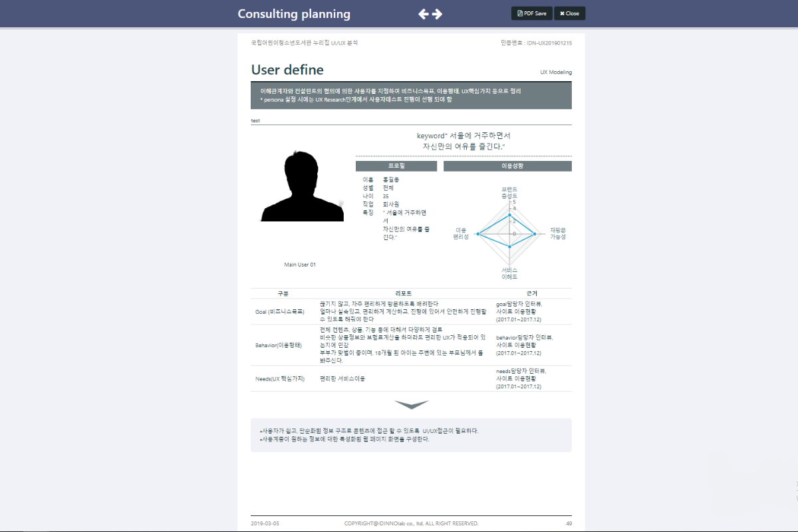Image resolution: width=798 pixels, height=532 pixels.
Task: Click the Main User 01 caption
Action: (300, 265)
